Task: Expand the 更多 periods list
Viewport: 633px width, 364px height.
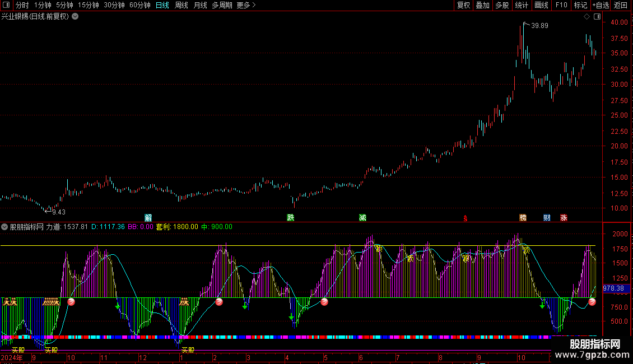Action: [x=246, y=5]
